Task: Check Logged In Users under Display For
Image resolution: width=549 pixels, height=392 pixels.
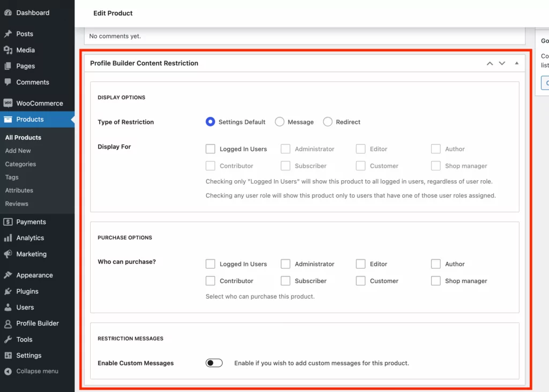Action: click(x=210, y=149)
